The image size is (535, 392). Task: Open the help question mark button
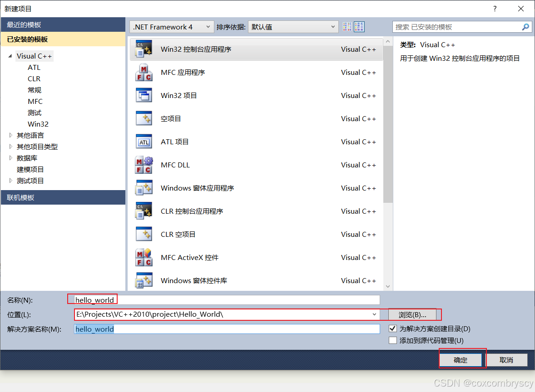point(495,9)
